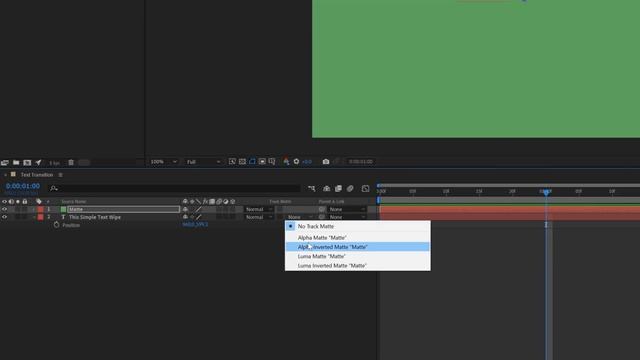This screenshot has width=640, height=360.
Task: Click the Matte layer bar in timeline
Action: [x=509, y=209]
